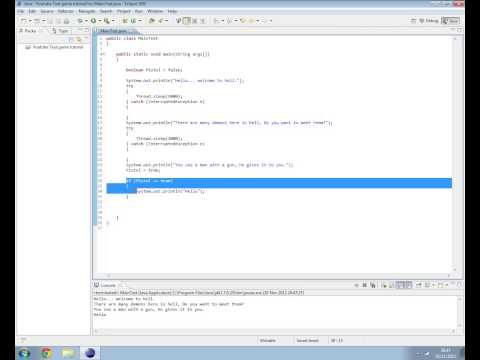Switch to the Java perspective

tap(451, 21)
